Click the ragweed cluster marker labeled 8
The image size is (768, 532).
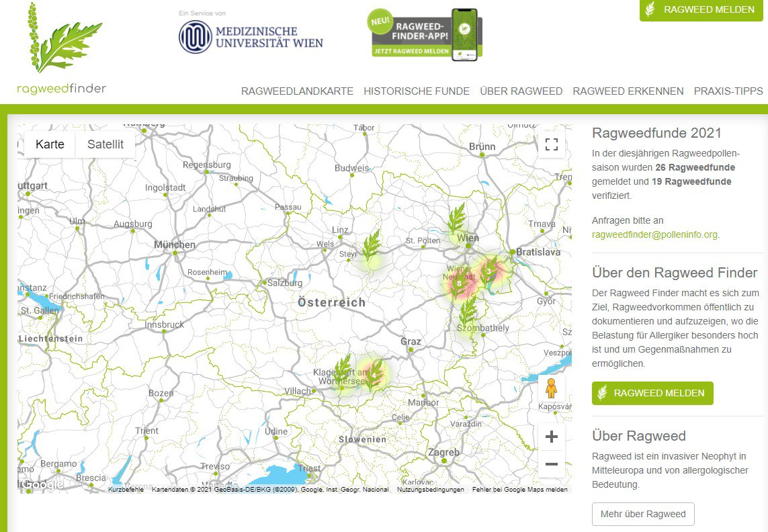coord(459,283)
